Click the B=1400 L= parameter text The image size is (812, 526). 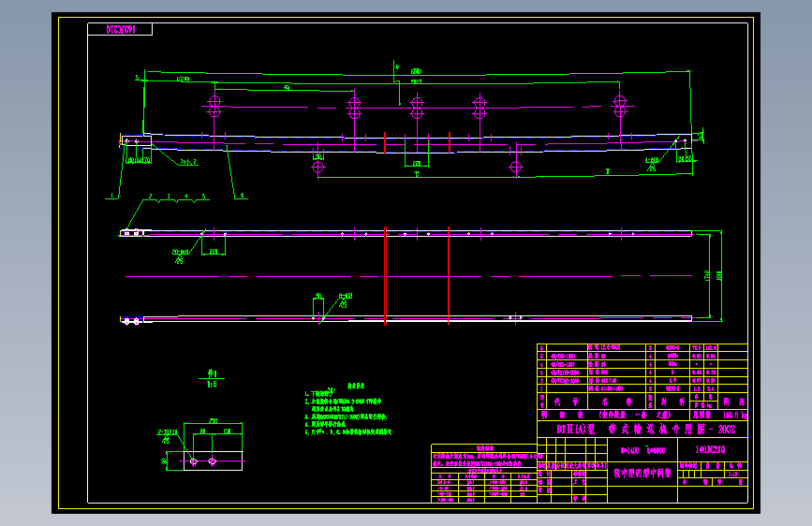click(x=642, y=450)
